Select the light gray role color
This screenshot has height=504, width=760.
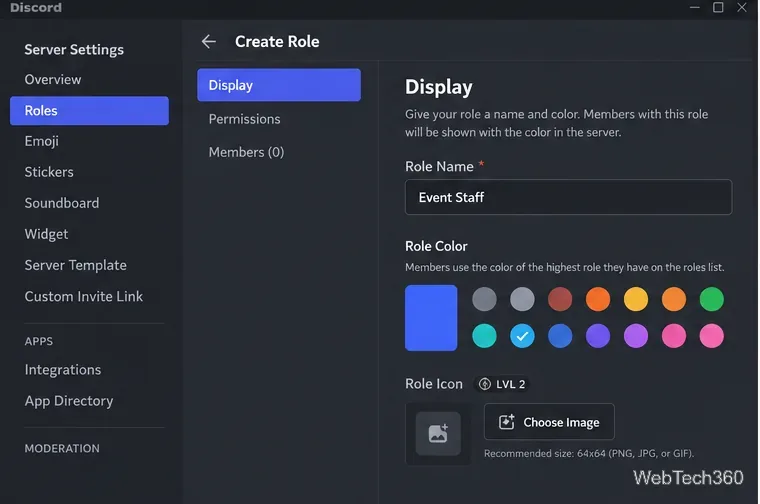coord(522,299)
